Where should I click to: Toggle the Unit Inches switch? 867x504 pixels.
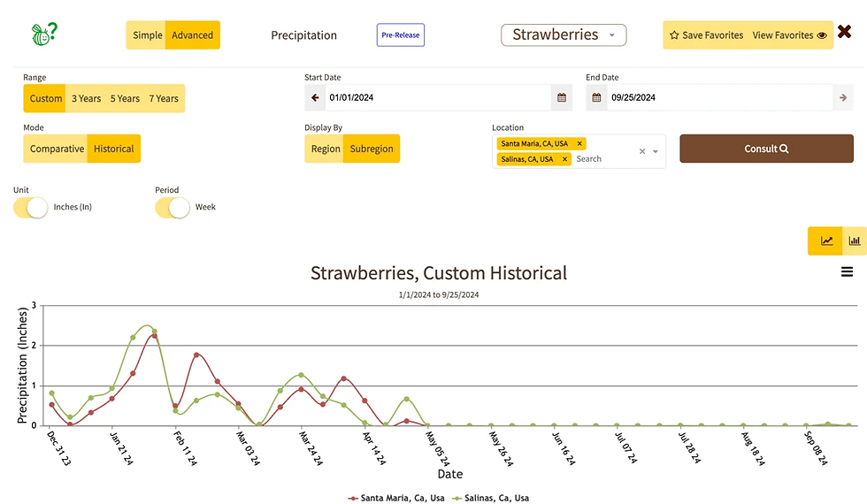pyautogui.click(x=31, y=207)
